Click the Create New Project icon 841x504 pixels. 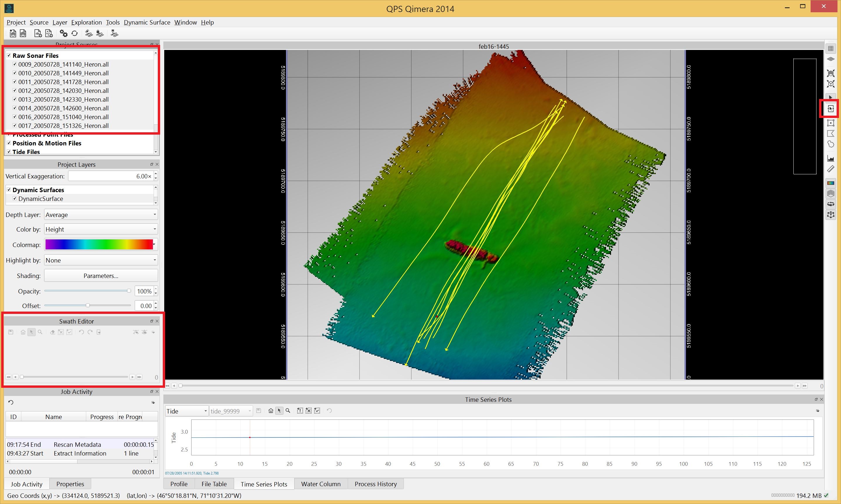coord(13,33)
